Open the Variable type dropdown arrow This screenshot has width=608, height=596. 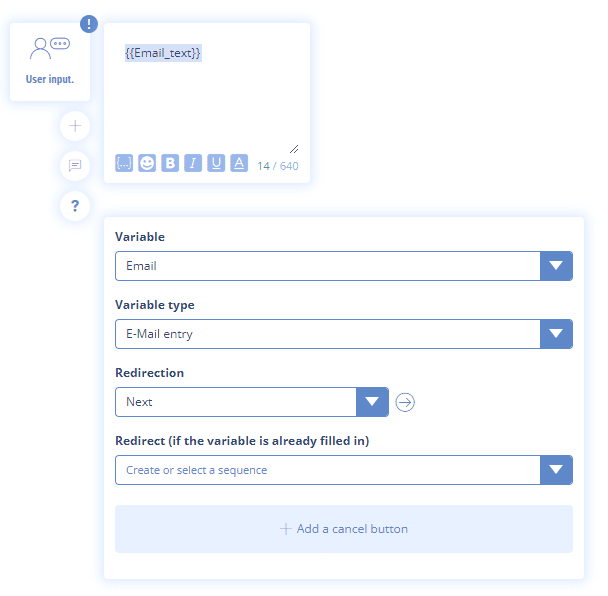tap(556, 334)
